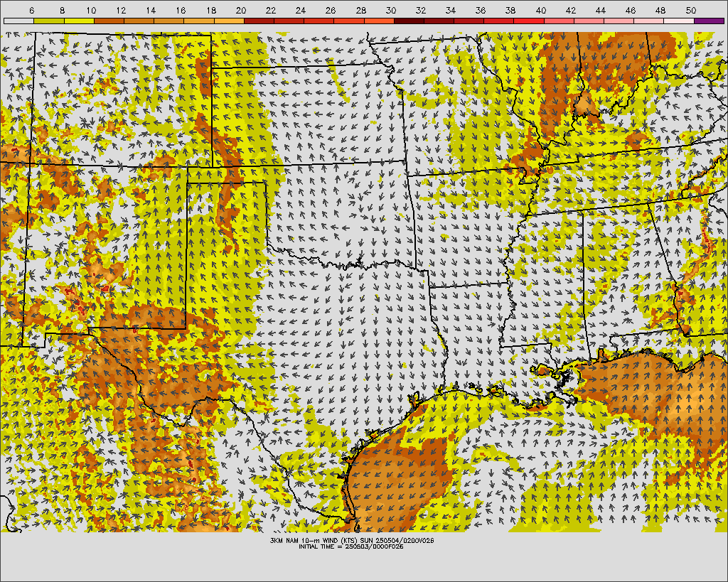Select the olive legend swatch for 6–8 knots
This screenshot has width=728, height=582.
[x=49, y=21]
